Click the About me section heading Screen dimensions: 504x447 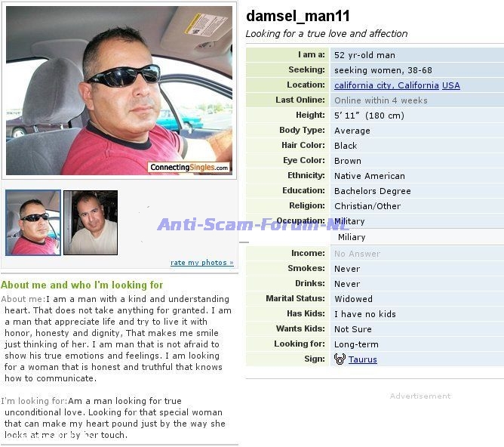[82, 285]
